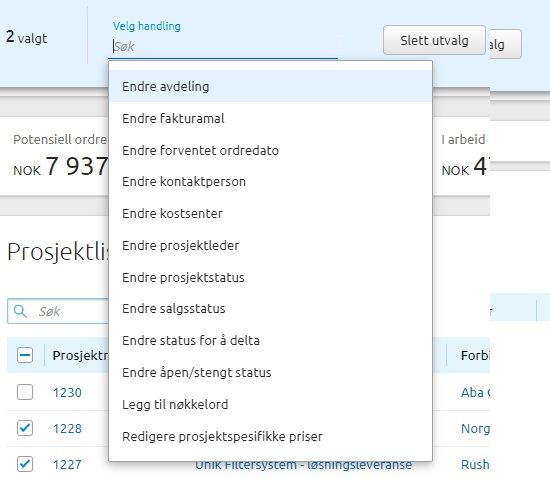Uncheck the box for project 1228
This screenshot has width=550, height=478.
point(25,428)
